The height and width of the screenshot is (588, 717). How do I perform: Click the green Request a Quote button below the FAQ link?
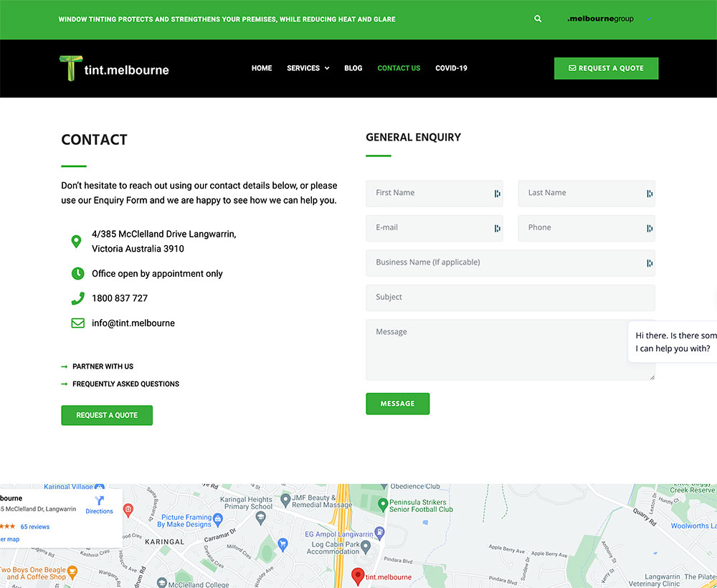107,415
